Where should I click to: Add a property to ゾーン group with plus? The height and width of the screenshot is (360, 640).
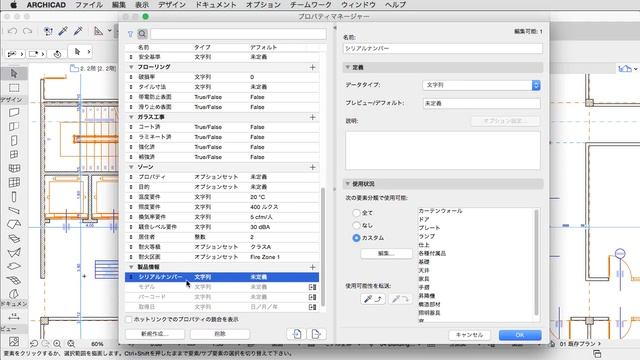[x=313, y=167]
